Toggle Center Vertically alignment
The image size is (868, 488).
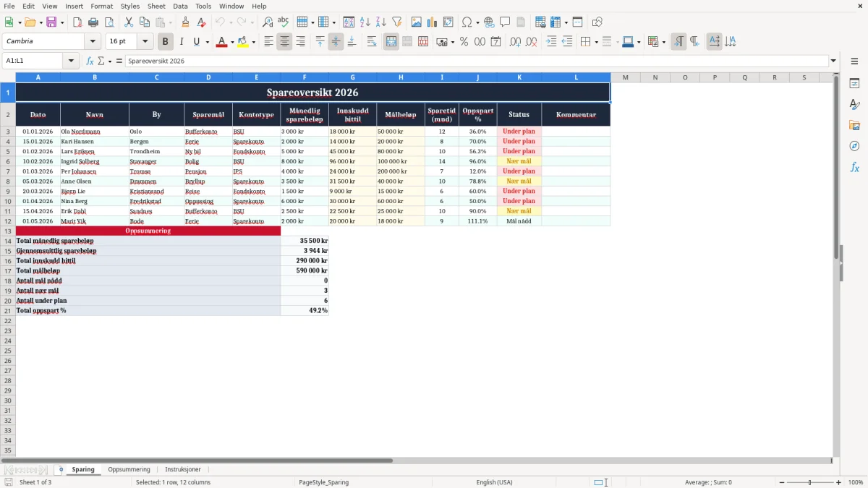(336, 42)
